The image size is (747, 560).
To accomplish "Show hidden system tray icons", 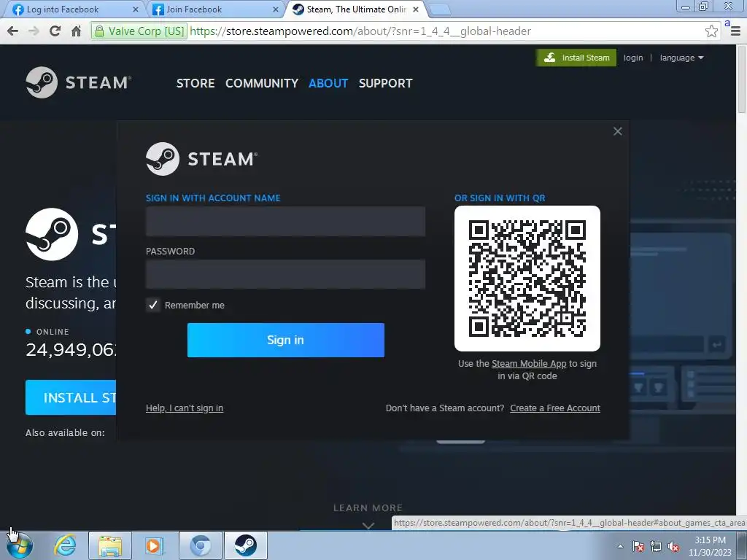I will pos(620,546).
